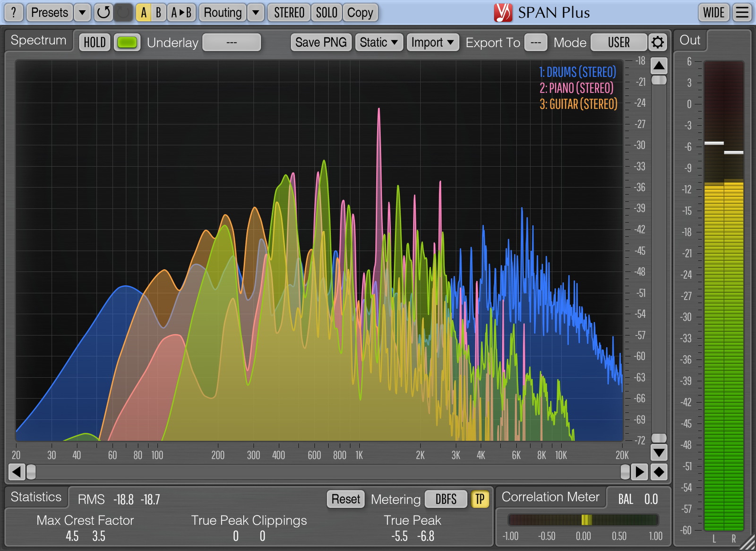Click the horizontal frequency scrollbar left handle
The height and width of the screenshot is (551, 756).
click(x=31, y=472)
